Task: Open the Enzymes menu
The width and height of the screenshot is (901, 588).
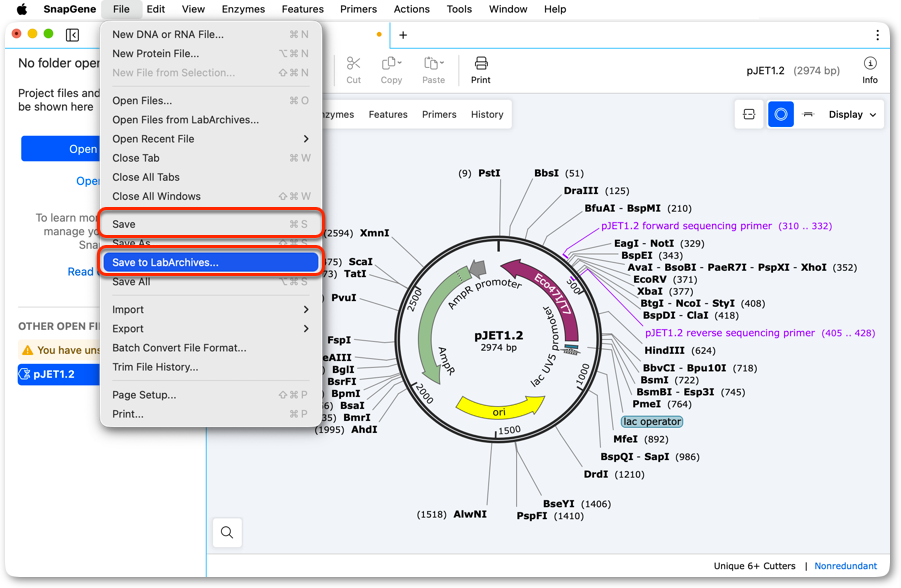Action: (243, 9)
